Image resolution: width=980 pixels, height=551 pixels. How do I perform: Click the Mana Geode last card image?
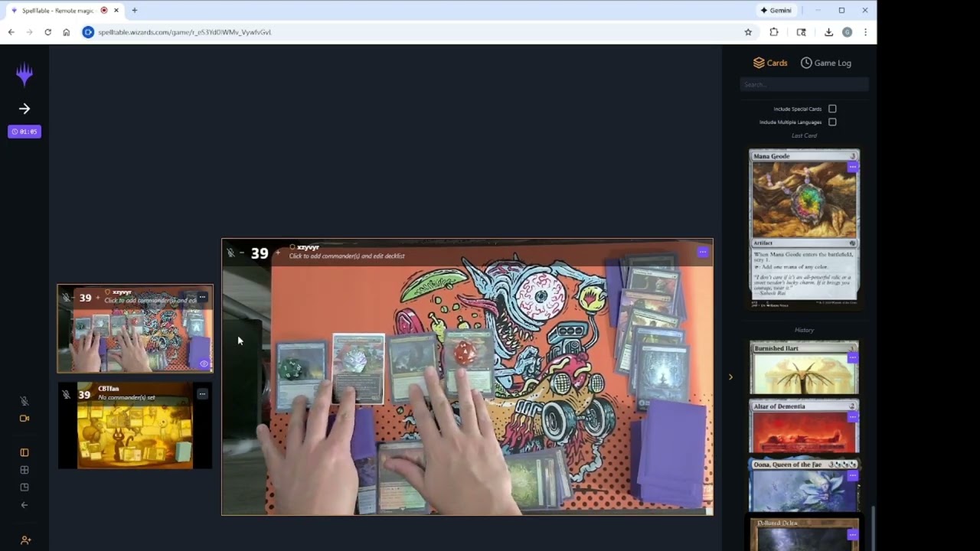[804, 228]
